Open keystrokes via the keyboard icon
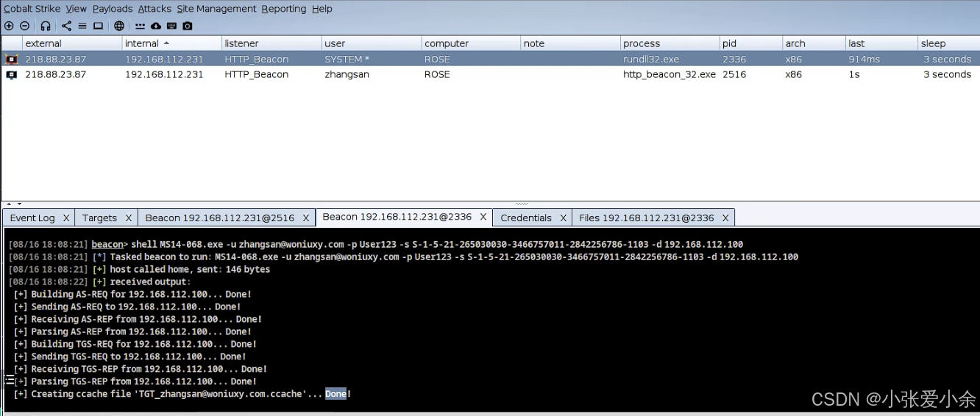 (x=171, y=26)
